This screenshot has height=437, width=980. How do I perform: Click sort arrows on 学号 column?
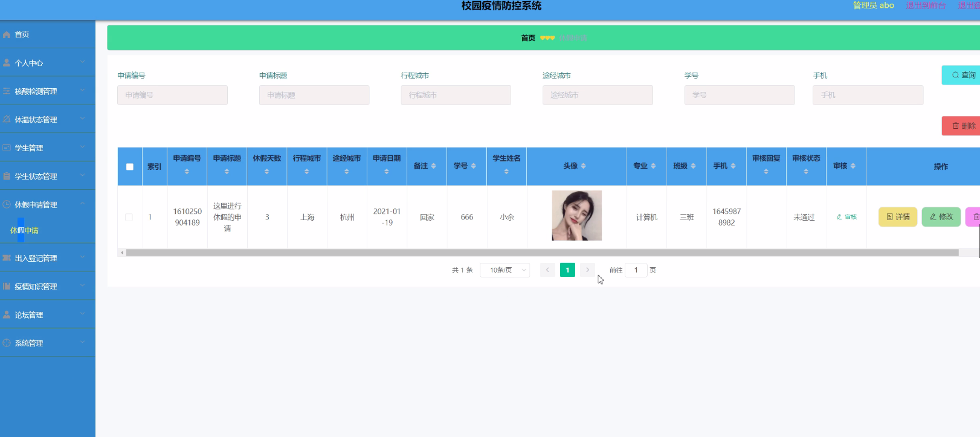pyautogui.click(x=474, y=166)
